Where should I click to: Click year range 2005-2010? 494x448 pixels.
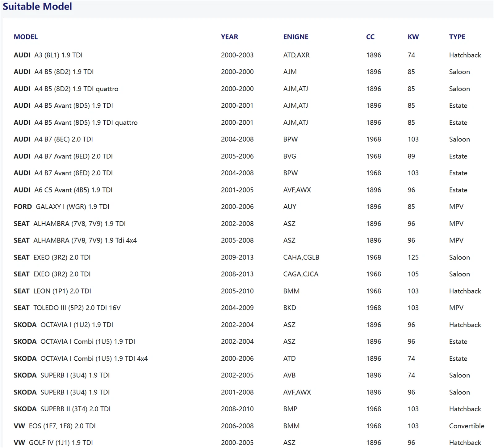click(x=237, y=291)
